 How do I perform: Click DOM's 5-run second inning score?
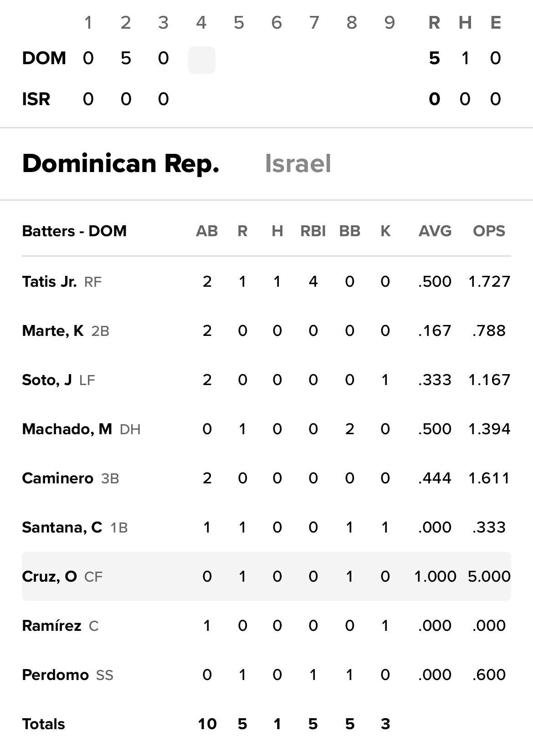[x=126, y=58]
